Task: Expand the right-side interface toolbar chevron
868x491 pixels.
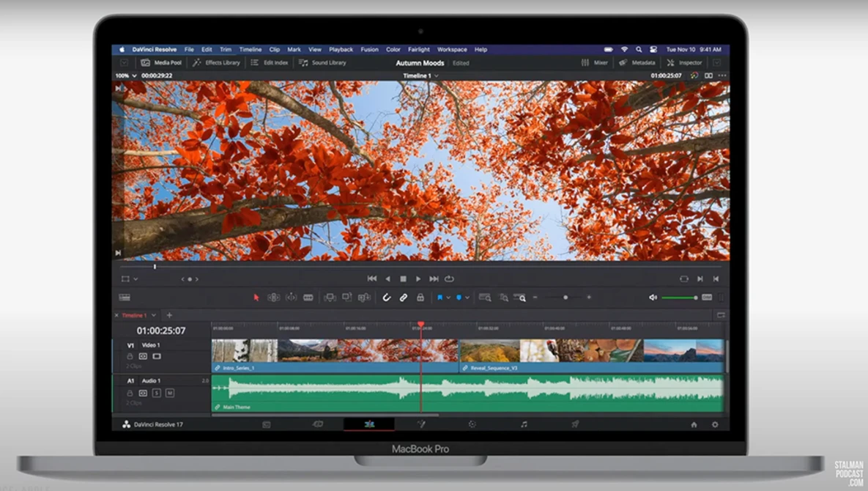Action: [x=717, y=62]
